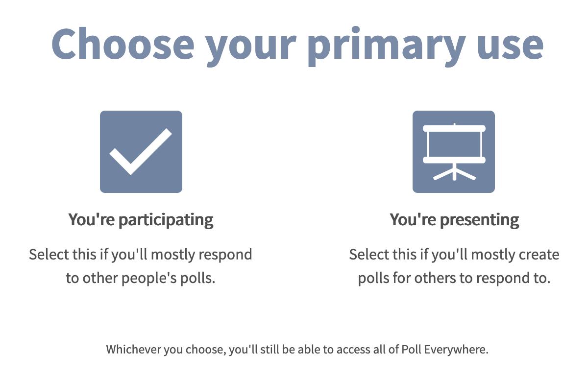Click the "You're participating" heading
The width and height of the screenshot is (588, 376).
click(x=141, y=219)
